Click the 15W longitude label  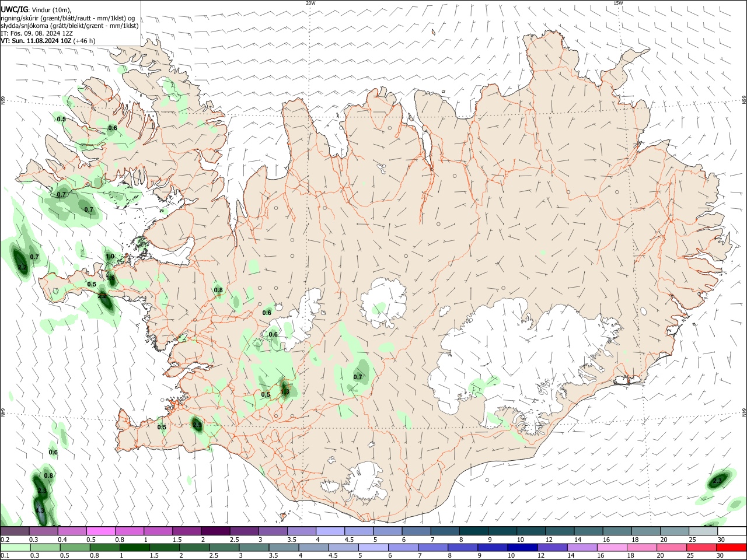[618, 3]
